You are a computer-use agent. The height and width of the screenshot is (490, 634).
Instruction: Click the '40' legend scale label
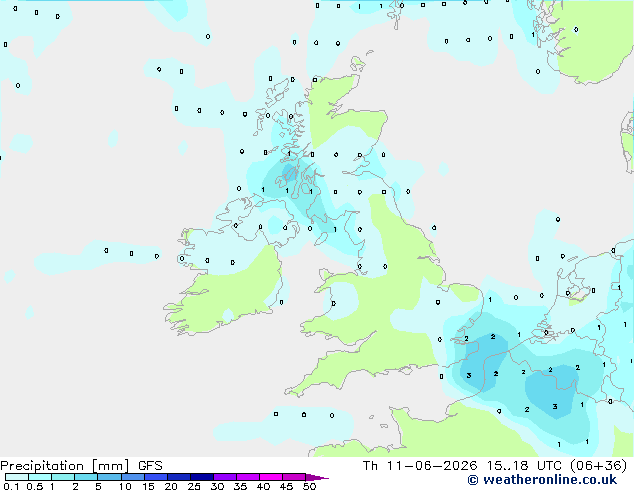coord(263,486)
